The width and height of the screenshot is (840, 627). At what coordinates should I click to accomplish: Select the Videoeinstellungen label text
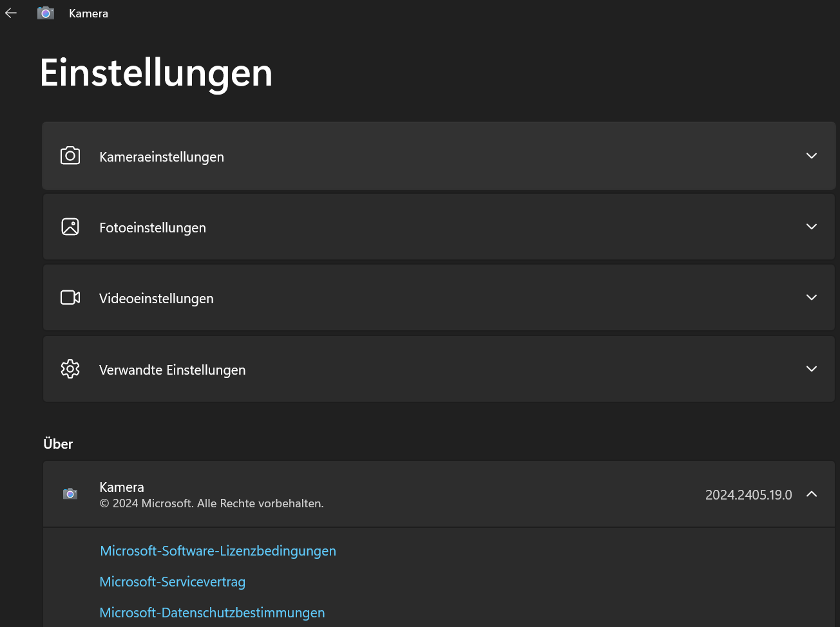pyautogui.click(x=157, y=299)
